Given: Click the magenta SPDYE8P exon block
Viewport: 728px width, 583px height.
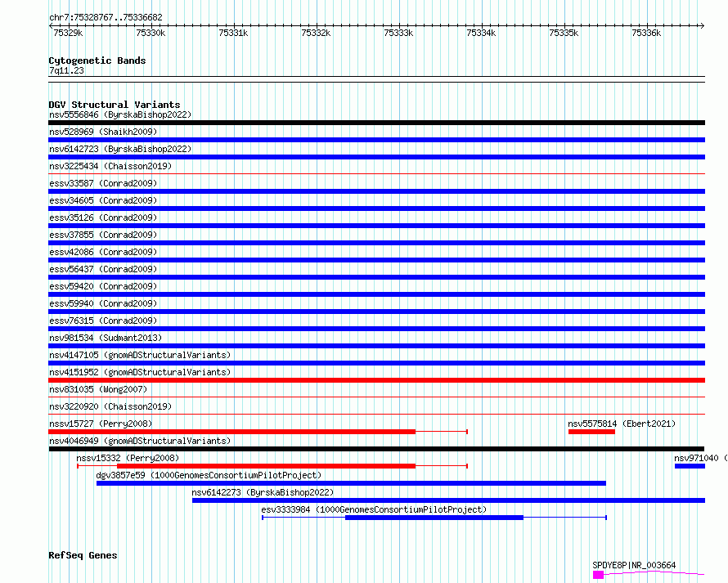Looking at the screenshot, I should 599,575.
